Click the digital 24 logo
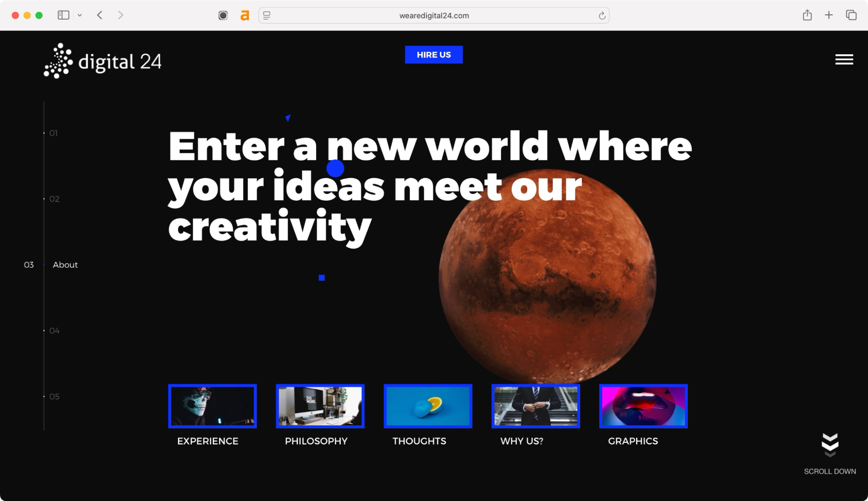The height and width of the screenshot is (501, 868). [103, 61]
